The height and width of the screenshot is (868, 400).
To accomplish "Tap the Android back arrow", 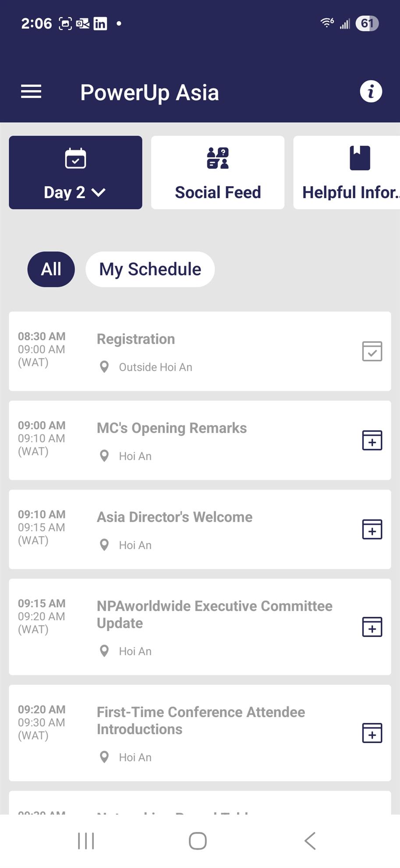I will pos(310,841).
